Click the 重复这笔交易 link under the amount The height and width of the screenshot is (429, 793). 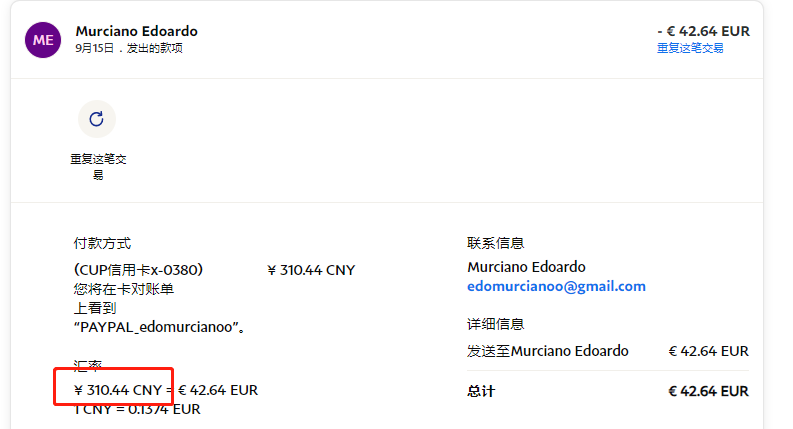(690, 48)
